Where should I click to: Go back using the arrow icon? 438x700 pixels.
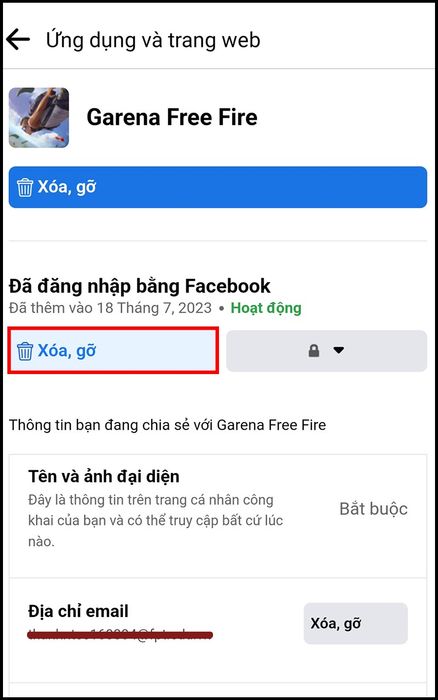(18, 40)
